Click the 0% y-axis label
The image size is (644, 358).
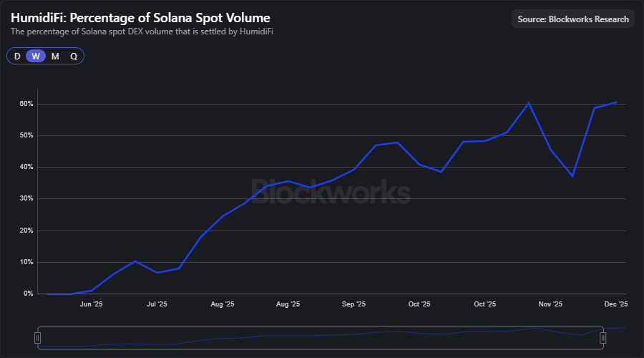tap(29, 294)
